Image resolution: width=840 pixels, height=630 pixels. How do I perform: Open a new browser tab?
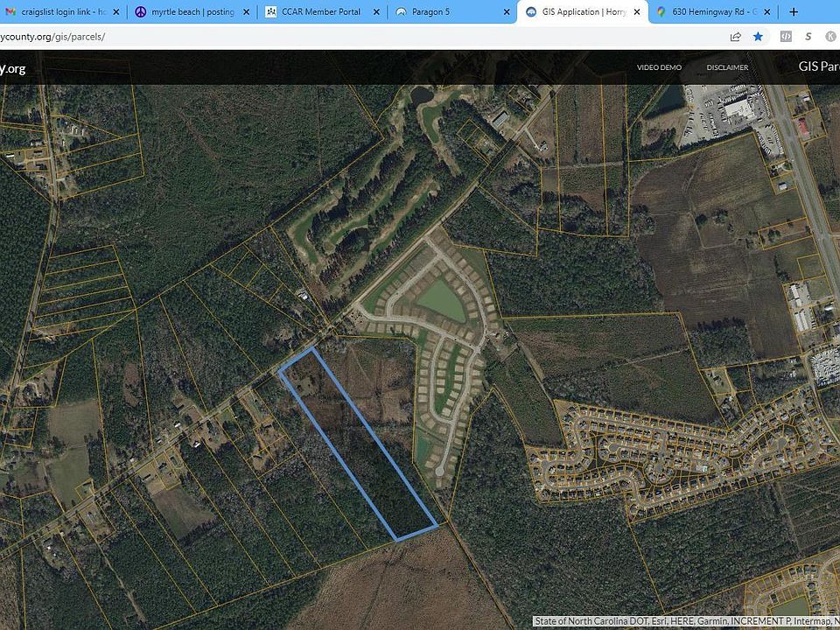click(x=794, y=11)
